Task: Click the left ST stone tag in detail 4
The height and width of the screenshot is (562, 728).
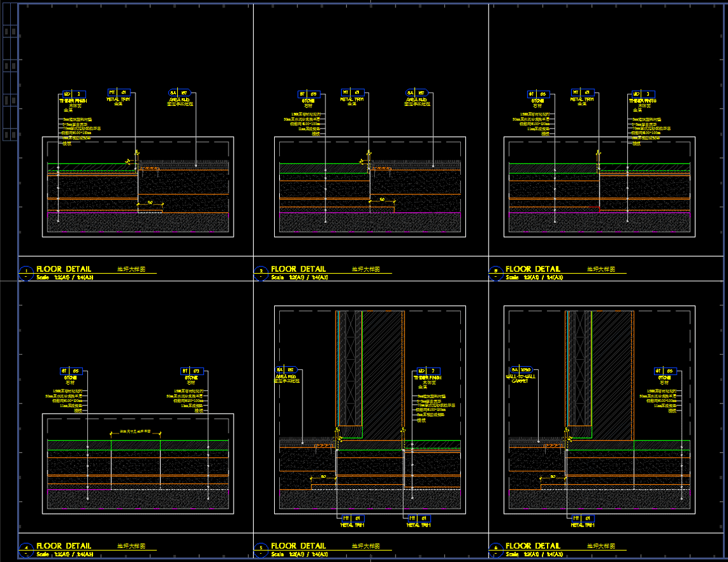Action: click(x=71, y=371)
